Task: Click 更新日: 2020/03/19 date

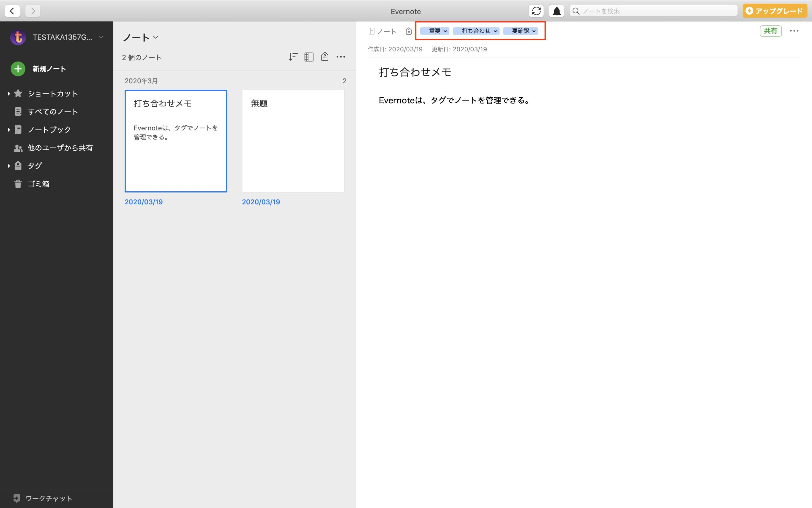Action: (459, 49)
